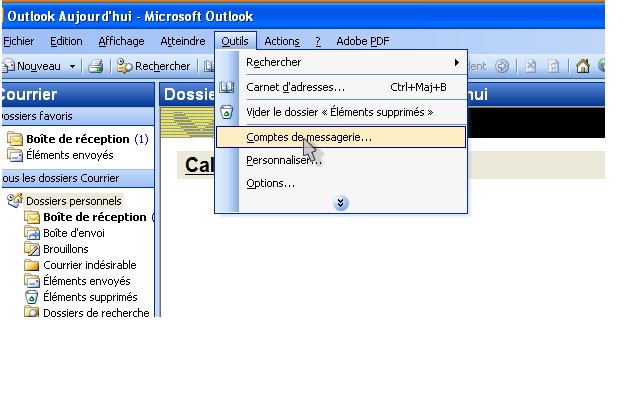Click the Dossiers personnels icon
The width and height of the screenshot is (640, 400).
coord(15,200)
